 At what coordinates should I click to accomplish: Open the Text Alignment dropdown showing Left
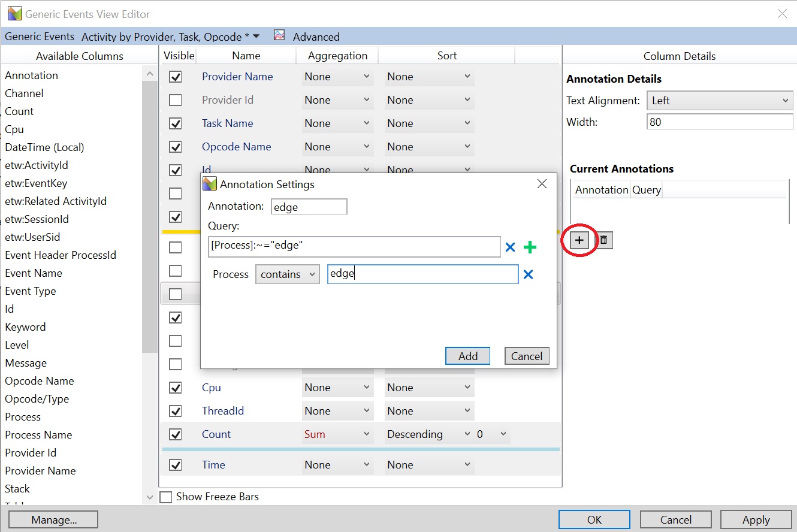(719, 100)
